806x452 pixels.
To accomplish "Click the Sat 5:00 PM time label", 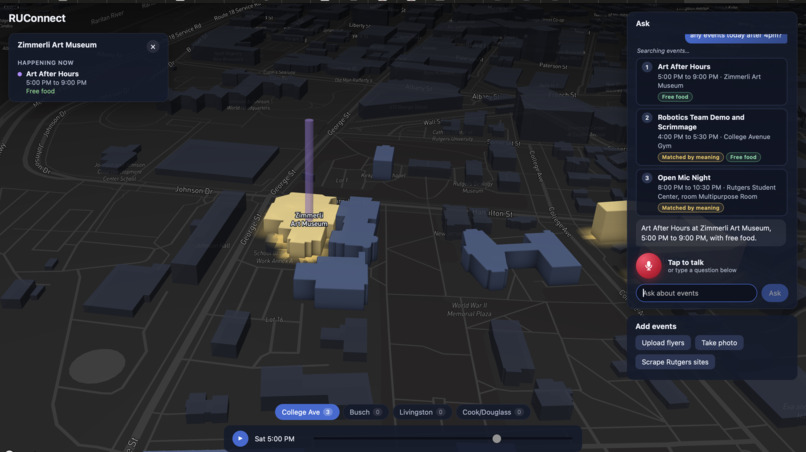I will pos(274,439).
